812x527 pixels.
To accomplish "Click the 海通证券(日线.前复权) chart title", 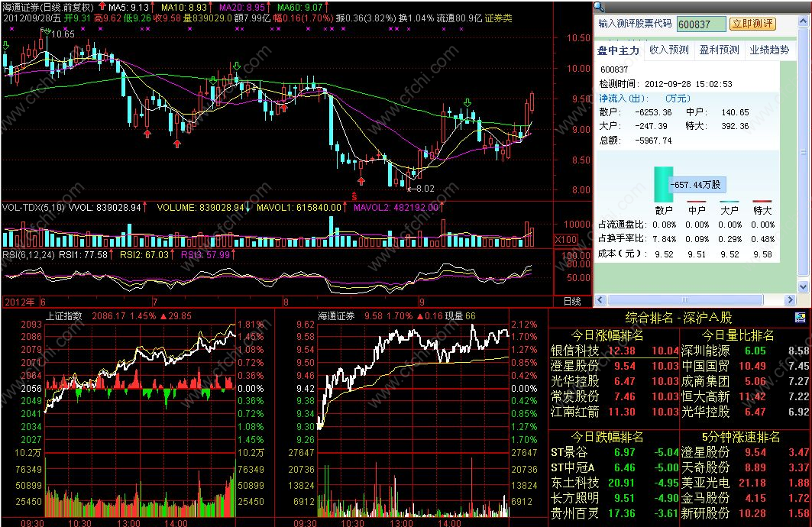I will 48,7.
